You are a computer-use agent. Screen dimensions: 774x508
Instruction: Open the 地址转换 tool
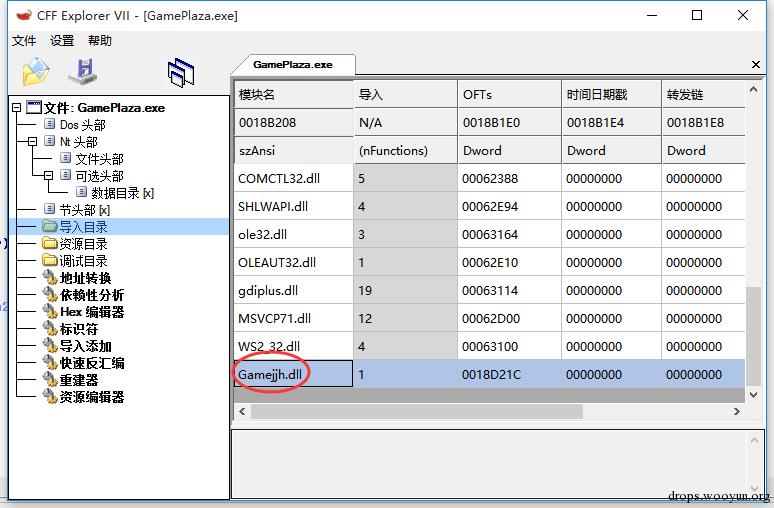pyautogui.click(x=85, y=278)
